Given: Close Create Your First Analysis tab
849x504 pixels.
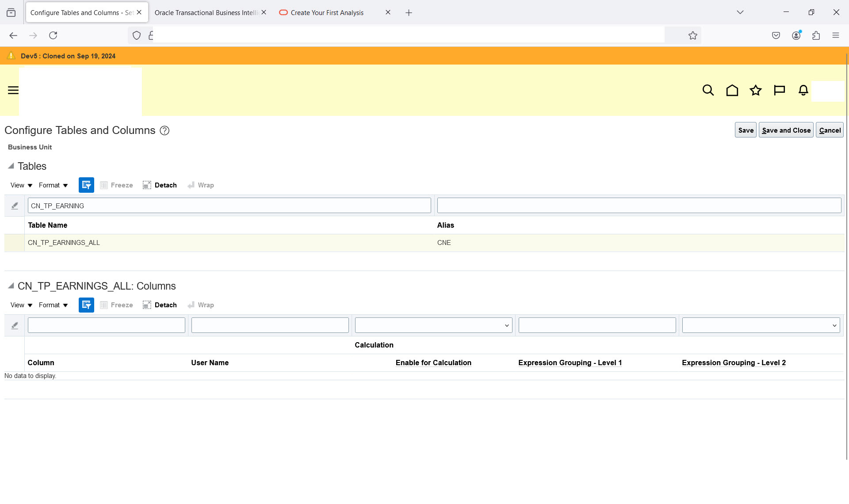Looking at the screenshot, I should [388, 12].
